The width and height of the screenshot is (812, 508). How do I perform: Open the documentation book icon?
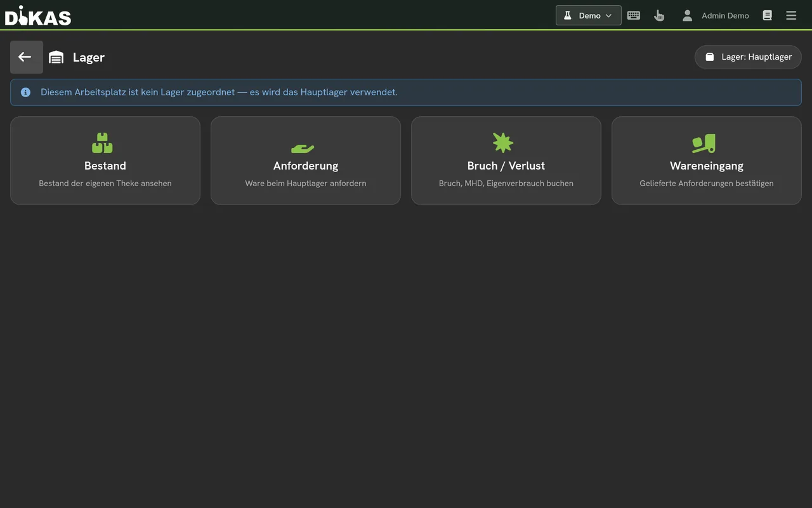[x=767, y=15]
